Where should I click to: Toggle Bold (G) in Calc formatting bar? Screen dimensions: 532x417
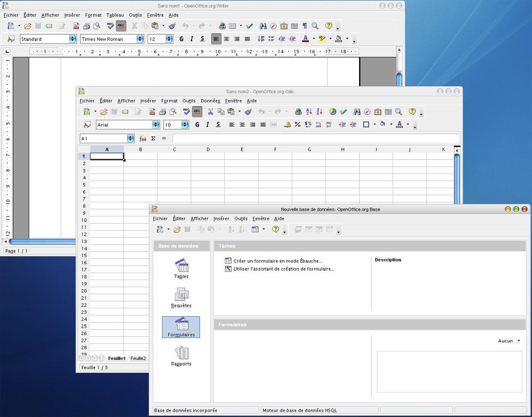(197, 125)
